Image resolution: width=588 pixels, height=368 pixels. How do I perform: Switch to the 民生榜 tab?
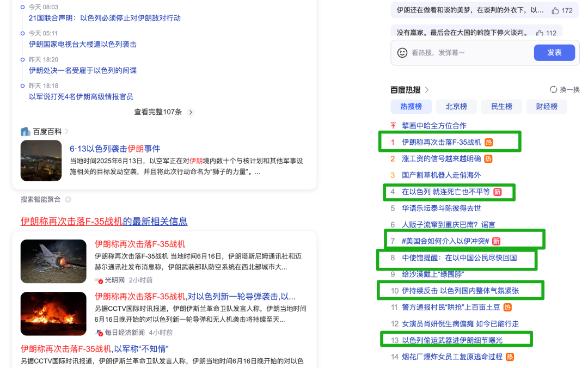501,107
